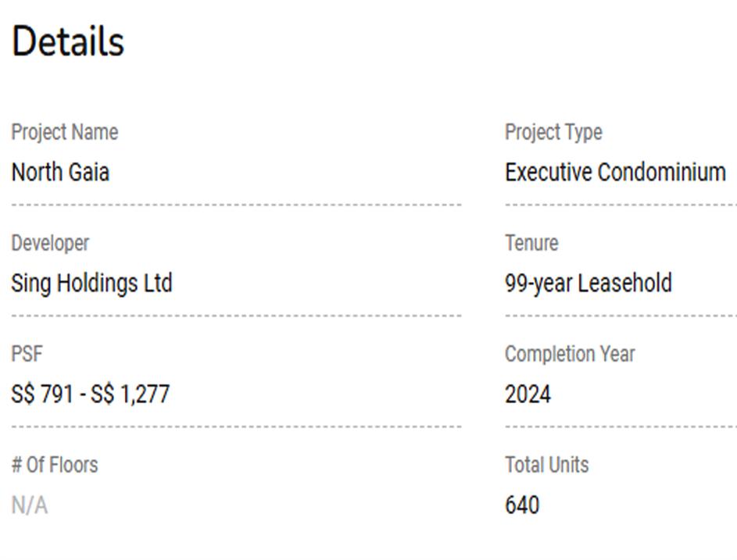The image size is (737, 560).
Task: Select the 99-year Leasehold text
Action: tap(589, 283)
